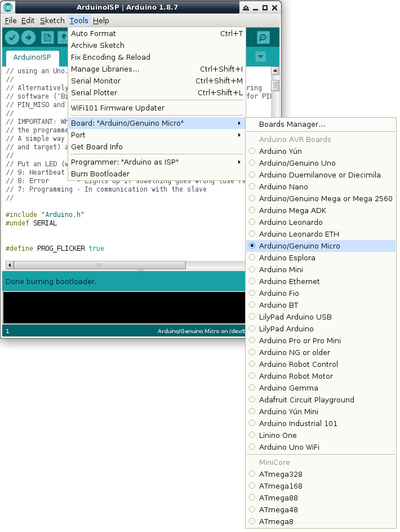
Task: Select the Arduino Yún Mini board
Action: (321, 411)
